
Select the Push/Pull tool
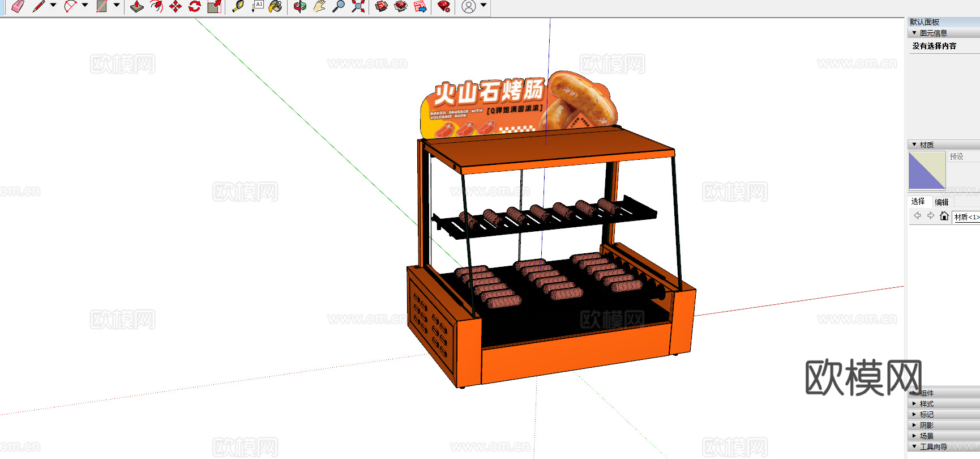137,6
